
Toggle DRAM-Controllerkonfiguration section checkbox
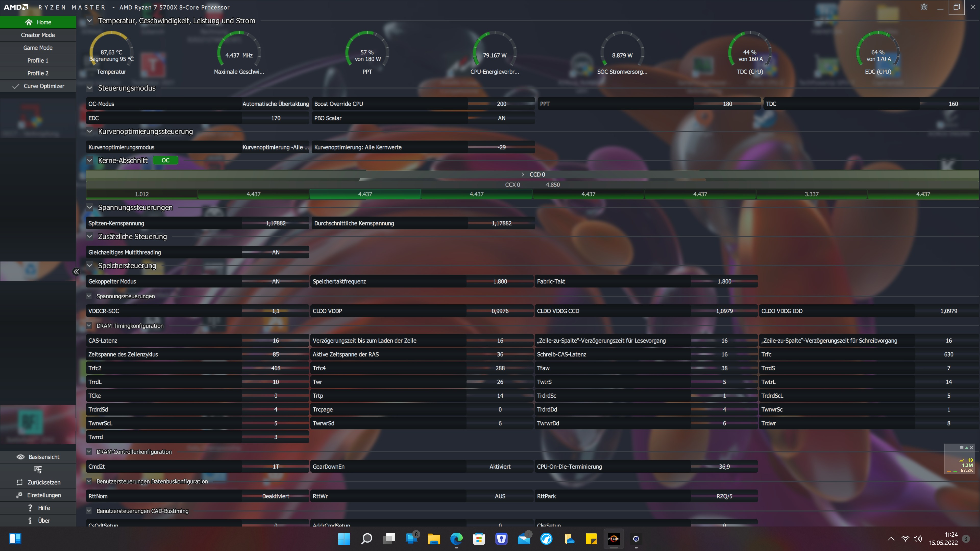point(89,452)
